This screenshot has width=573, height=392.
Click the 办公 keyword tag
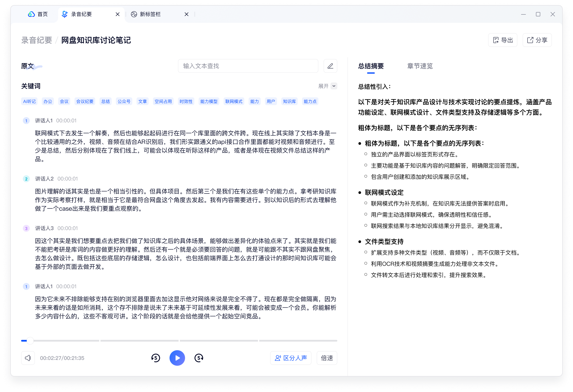[48, 101]
